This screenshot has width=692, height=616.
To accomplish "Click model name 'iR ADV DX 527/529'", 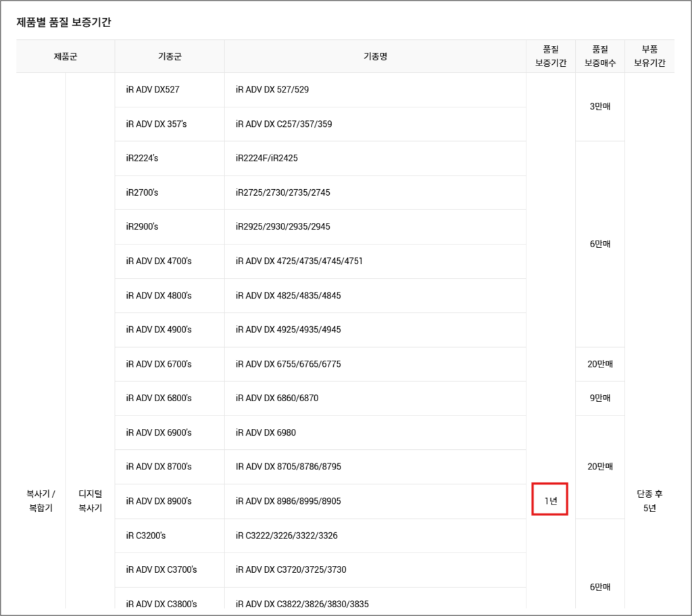I will 272,90.
